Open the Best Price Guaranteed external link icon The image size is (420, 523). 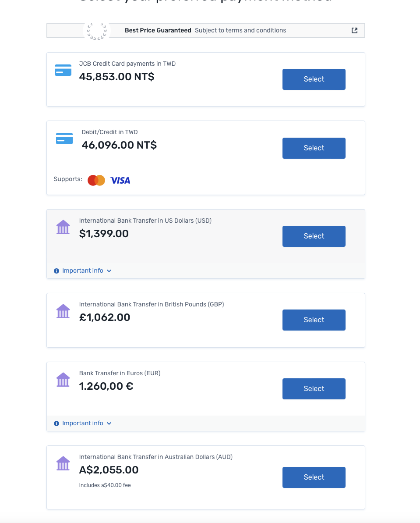pyautogui.click(x=354, y=30)
